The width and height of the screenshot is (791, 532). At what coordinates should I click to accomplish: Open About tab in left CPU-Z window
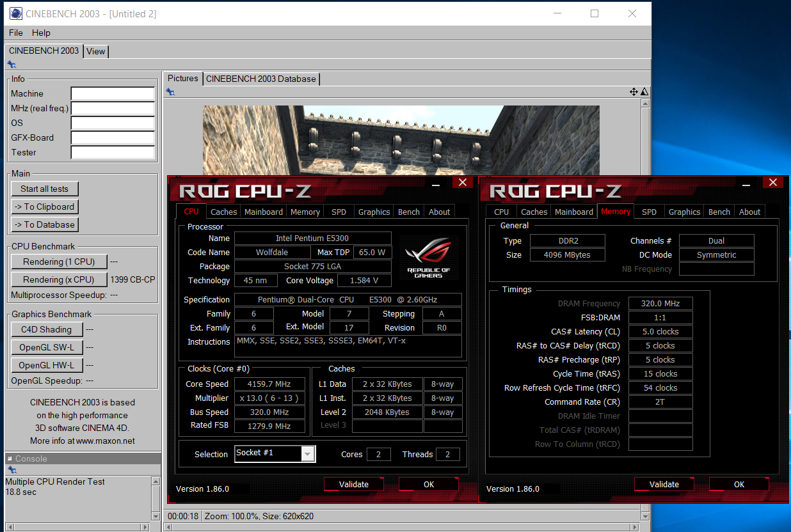pyautogui.click(x=440, y=212)
